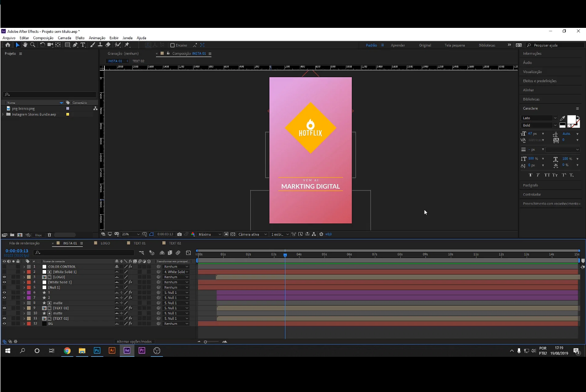This screenshot has width=586, height=392.
Task: Expand the Alinhar panel
Action: pos(528,90)
